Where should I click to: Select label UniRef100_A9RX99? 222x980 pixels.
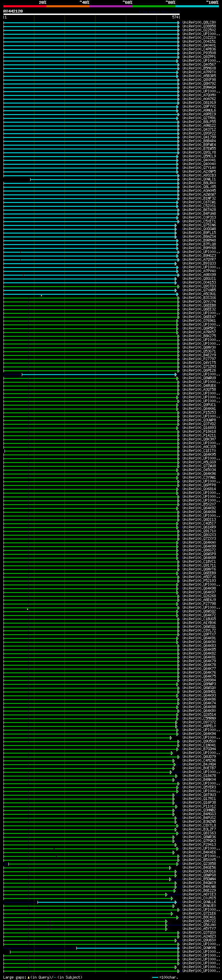tap(199, 275)
